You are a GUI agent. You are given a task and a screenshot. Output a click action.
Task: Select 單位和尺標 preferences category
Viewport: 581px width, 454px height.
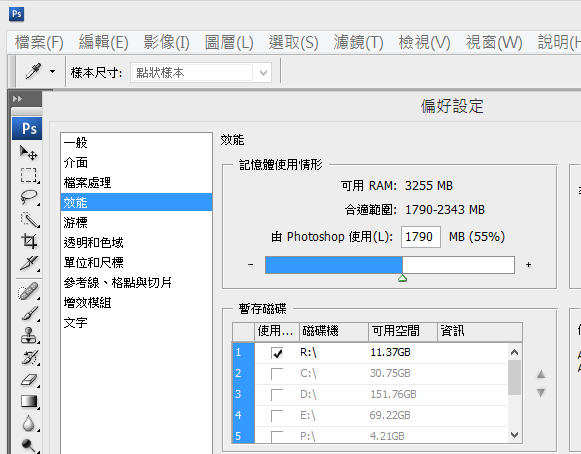click(x=136, y=262)
